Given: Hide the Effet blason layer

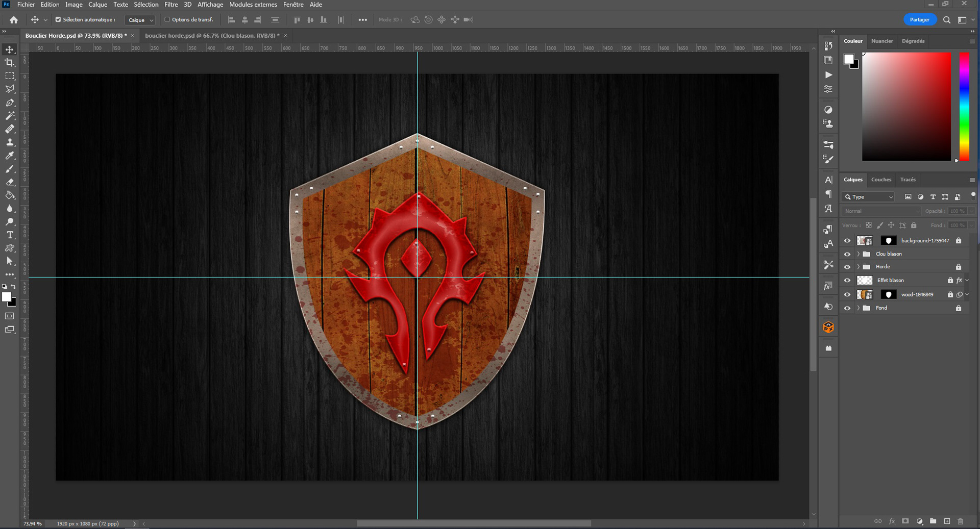Looking at the screenshot, I should coord(847,281).
